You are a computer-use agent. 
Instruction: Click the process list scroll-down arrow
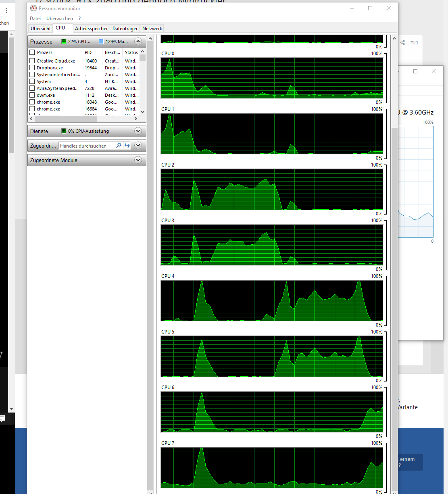(143, 112)
